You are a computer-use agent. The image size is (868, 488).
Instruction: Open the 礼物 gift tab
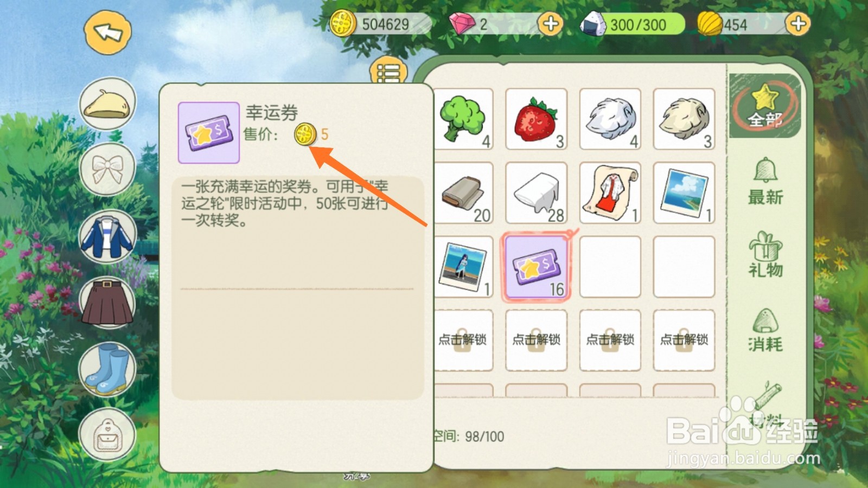(765, 255)
